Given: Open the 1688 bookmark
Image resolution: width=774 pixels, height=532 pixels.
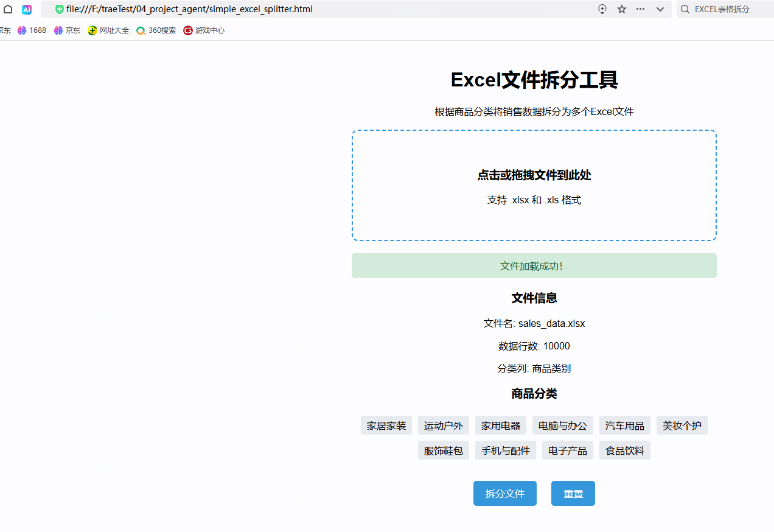Looking at the screenshot, I should pos(32,30).
